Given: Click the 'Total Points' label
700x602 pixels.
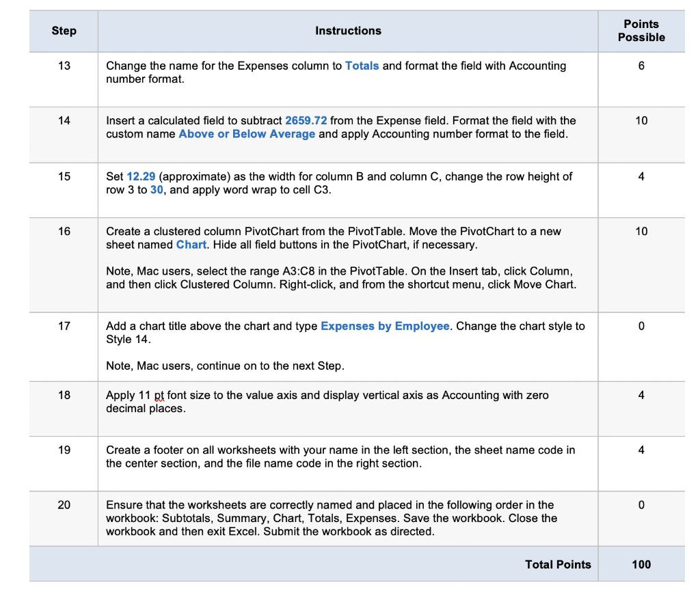Looking at the screenshot, I should pyautogui.click(x=558, y=564).
